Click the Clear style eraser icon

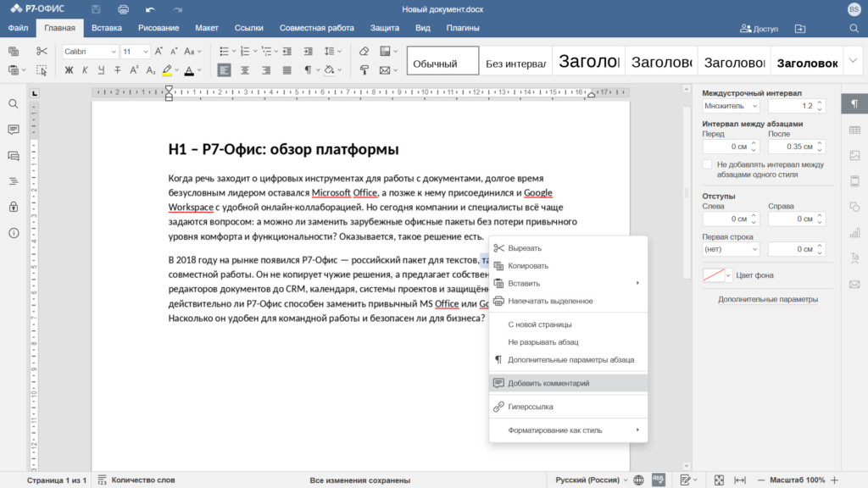364,52
